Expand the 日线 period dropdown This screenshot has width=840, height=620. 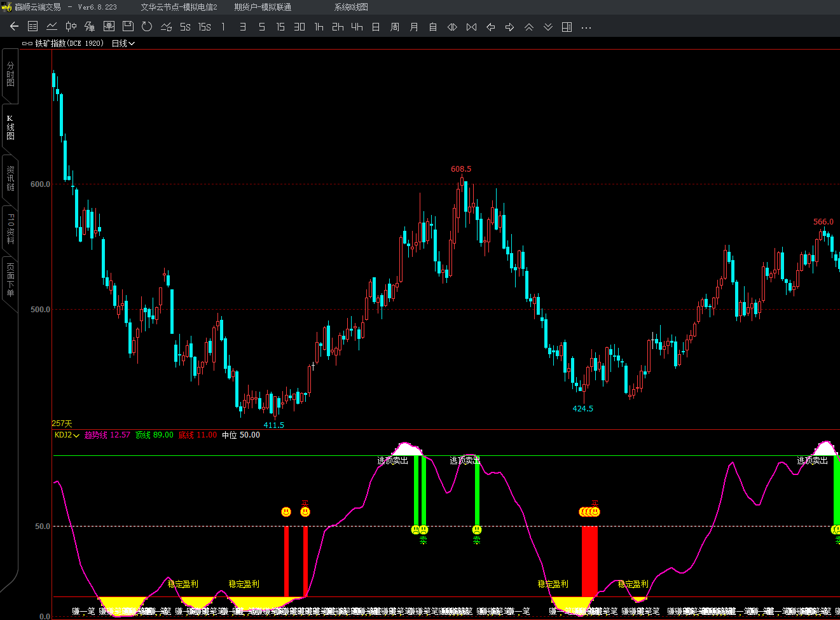[123, 43]
